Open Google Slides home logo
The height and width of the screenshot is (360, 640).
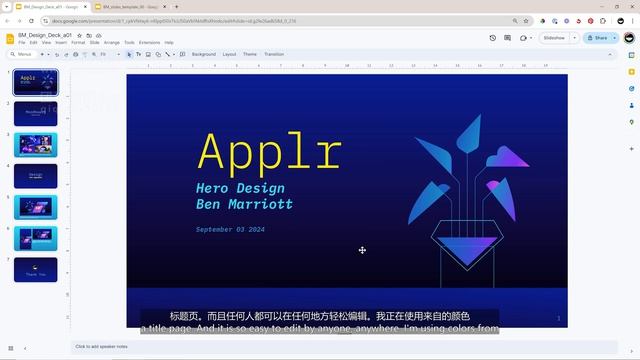click(10, 39)
